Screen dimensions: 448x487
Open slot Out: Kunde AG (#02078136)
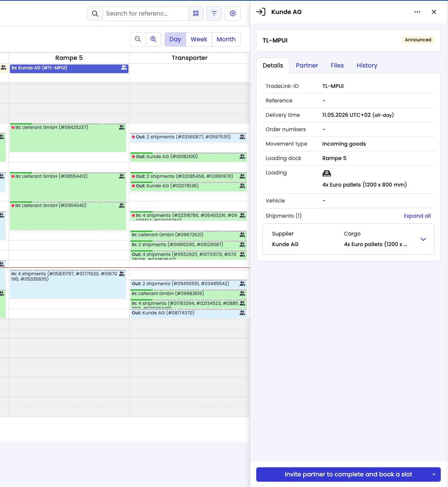[x=189, y=187]
